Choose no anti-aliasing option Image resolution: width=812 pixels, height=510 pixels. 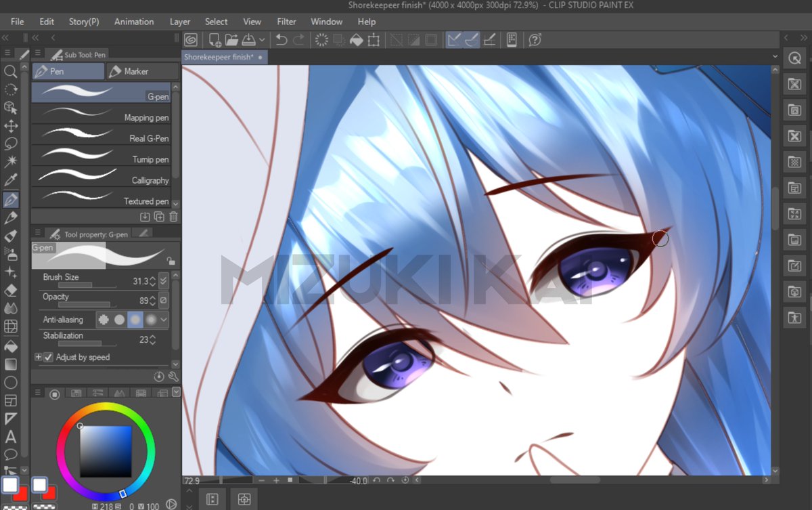104,319
